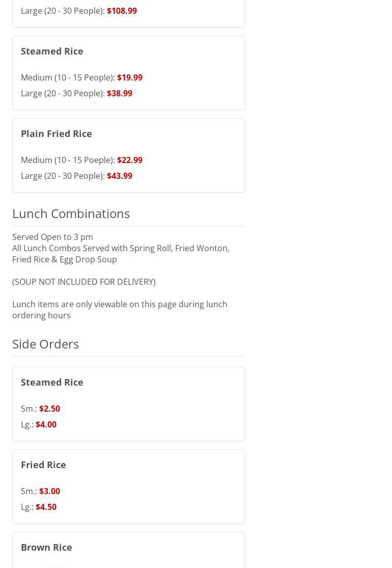This screenshot has height=568, width=392.
Task: Open the Plain Fried Rice item
Action: [x=57, y=133]
